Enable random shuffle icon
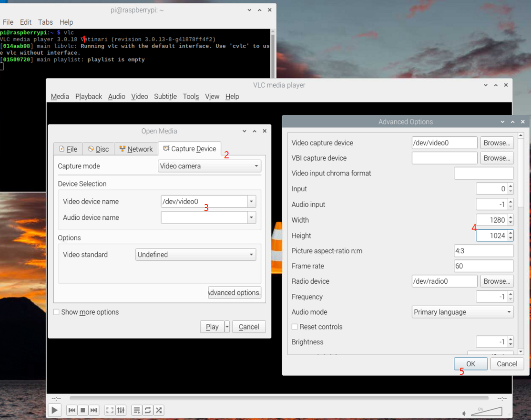 [159, 410]
